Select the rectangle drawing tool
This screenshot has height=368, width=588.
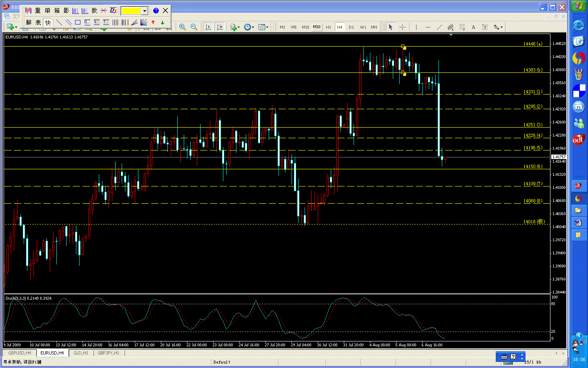pos(78,22)
